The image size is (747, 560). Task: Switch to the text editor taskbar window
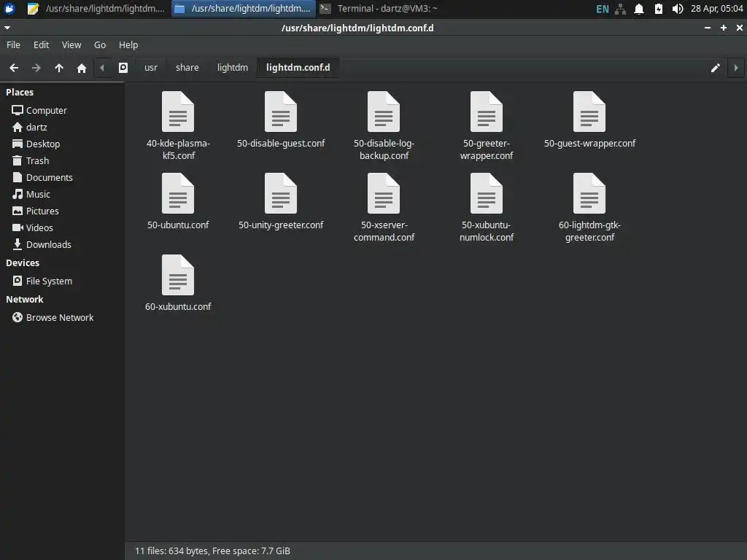click(x=96, y=9)
